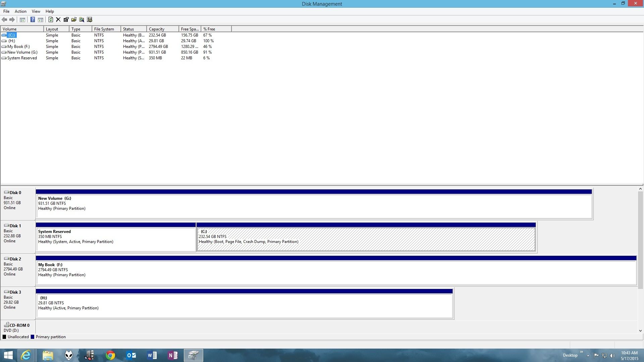
Task: Click the Desktop toolbar label on taskbar
Action: 570,355
